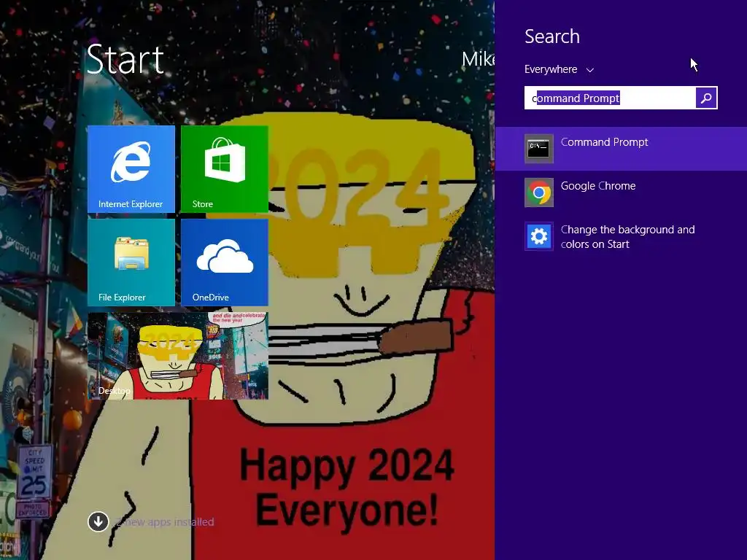The image size is (747, 560).
Task: Click the new apps installed notice
Action: [x=165, y=522]
